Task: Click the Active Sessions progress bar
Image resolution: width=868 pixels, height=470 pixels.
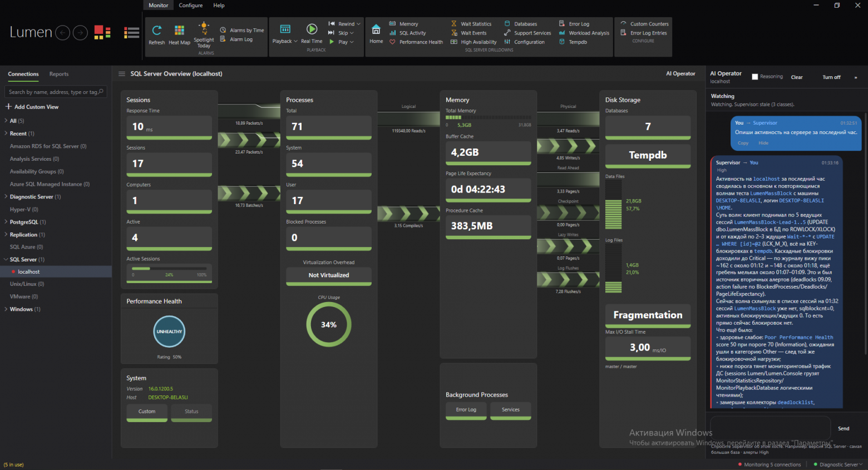Action: [169, 269]
